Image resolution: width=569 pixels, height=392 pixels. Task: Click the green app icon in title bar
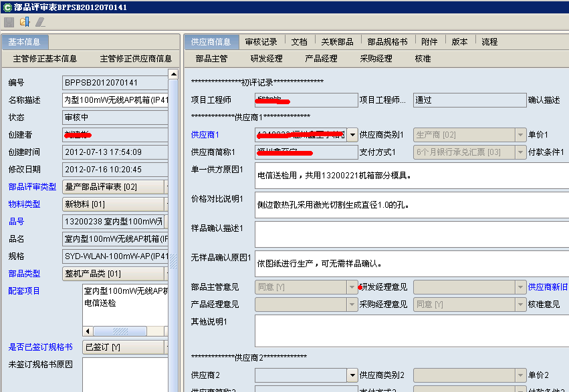pos(7,7)
